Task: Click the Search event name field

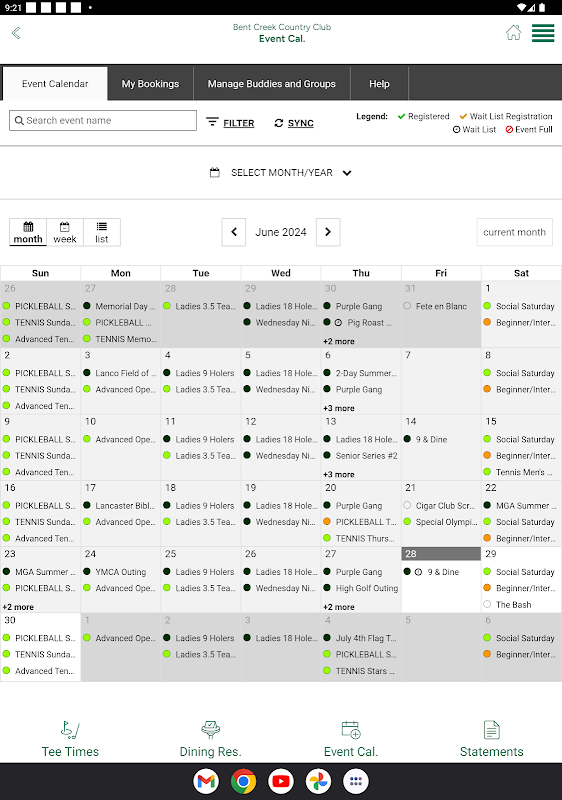Action: coord(103,120)
